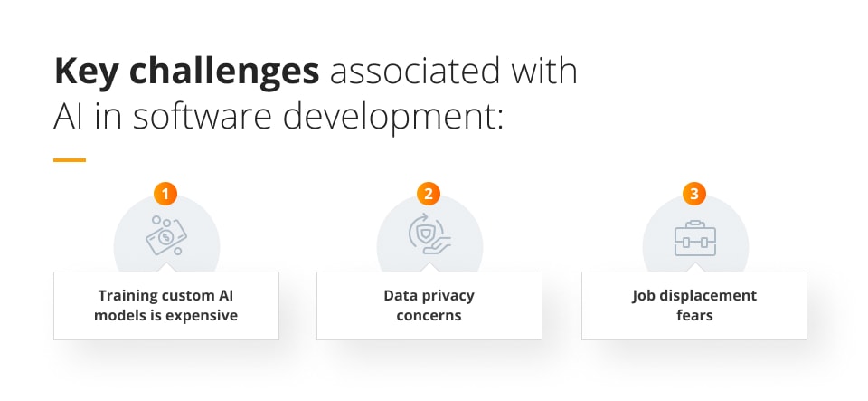Click the words "associated with" in the title

(452, 72)
